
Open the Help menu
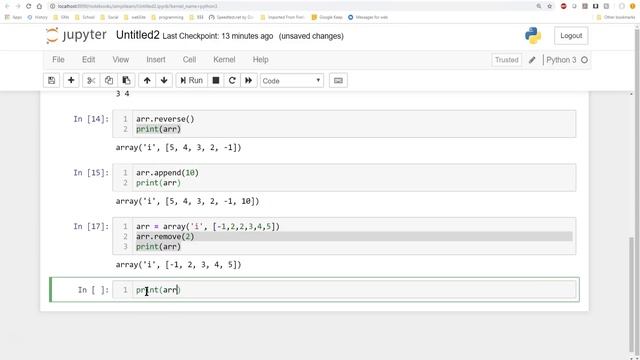(x=260, y=60)
